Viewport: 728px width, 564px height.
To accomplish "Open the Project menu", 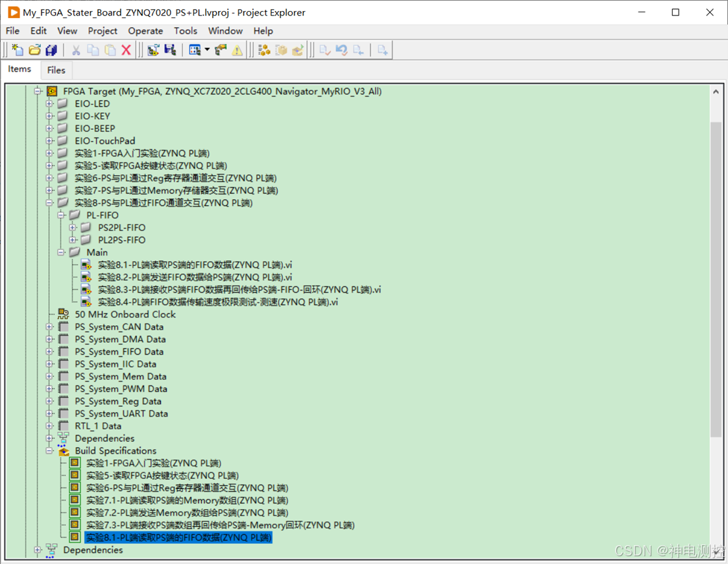I will (x=103, y=31).
